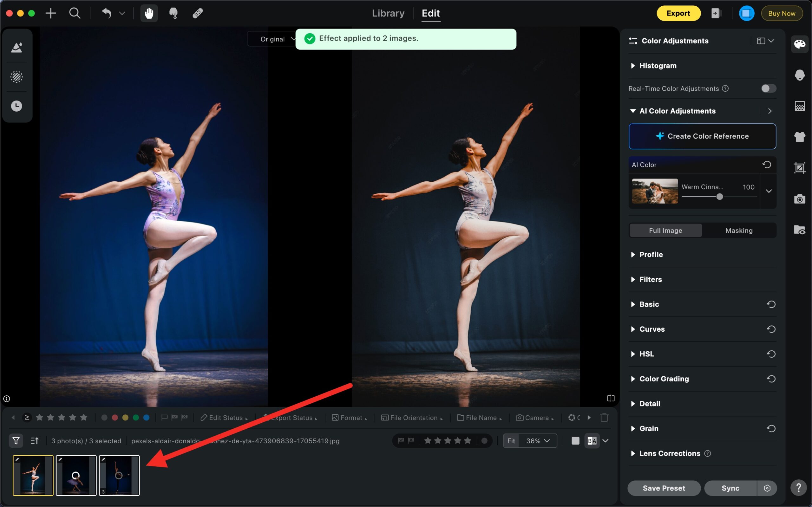Toggle the before/after BA view button

point(592,441)
